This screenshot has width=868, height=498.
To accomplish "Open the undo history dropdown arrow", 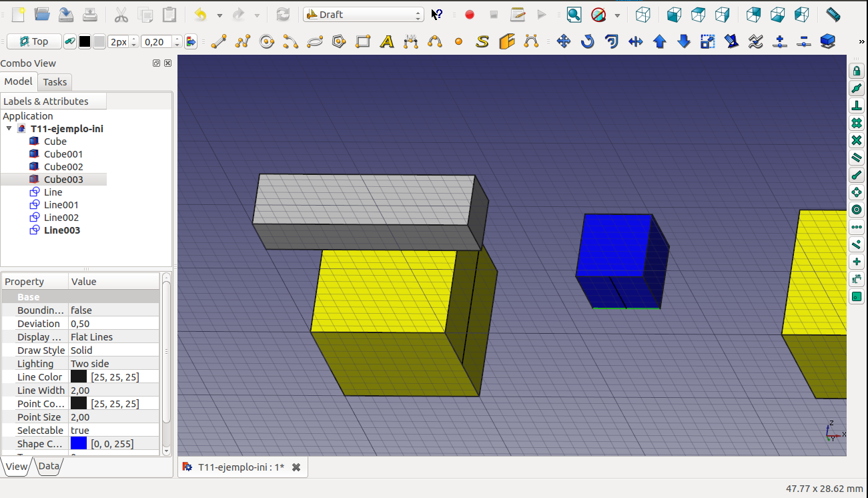I will point(219,15).
